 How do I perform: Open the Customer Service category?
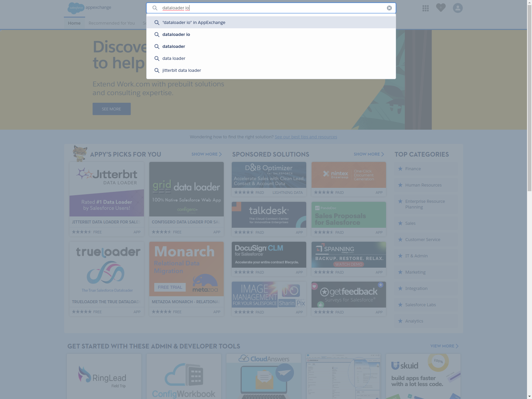click(x=426, y=240)
